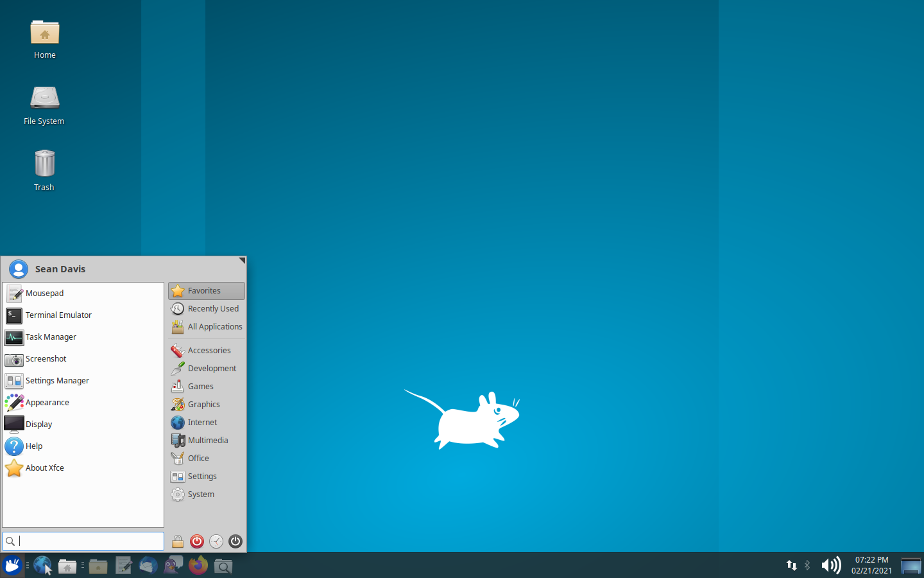Launch Mousepad text editor from the taskbar

[124, 566]
